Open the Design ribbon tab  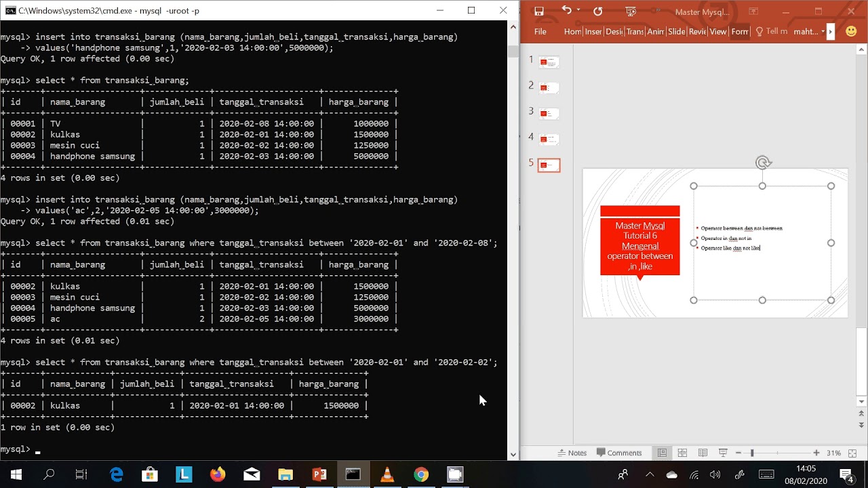click(x=614, y=32)
